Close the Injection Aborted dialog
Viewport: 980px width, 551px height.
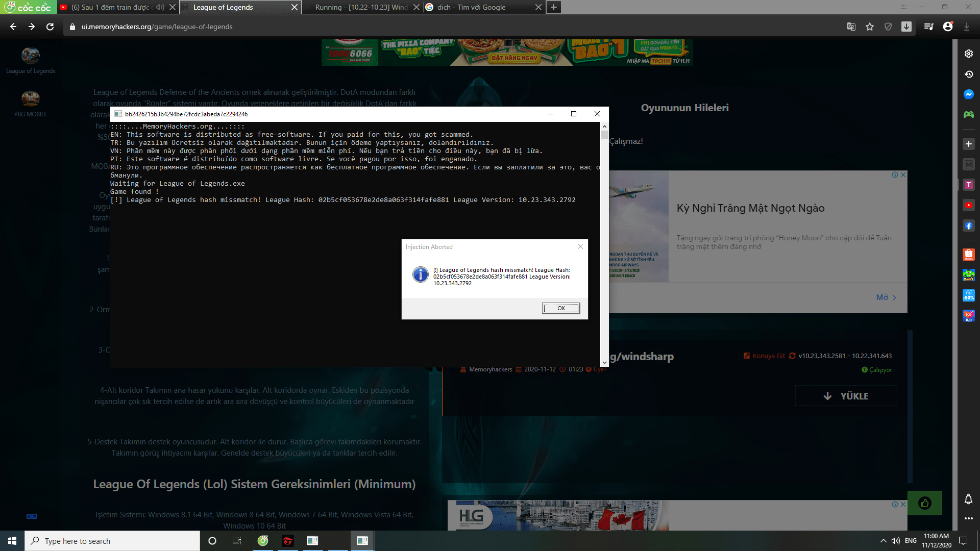tap(580, 246)
